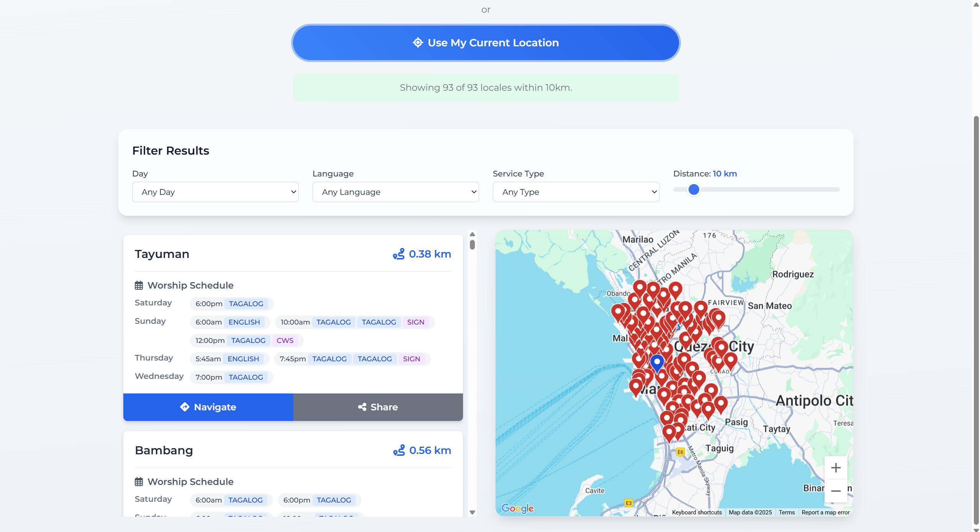Open the map Terms link
Screen dimensions: 980x532
[787, 512]
